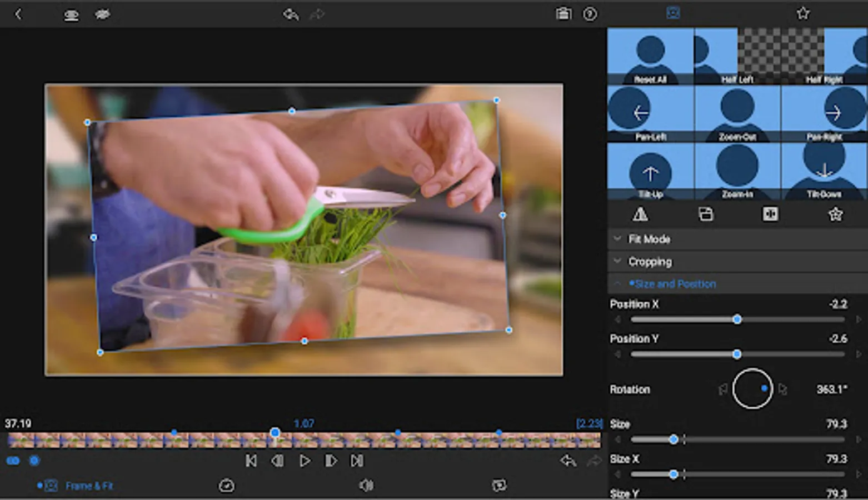Collapse the Size and Position section
The image size is (868, 500).
pos(675,284)
